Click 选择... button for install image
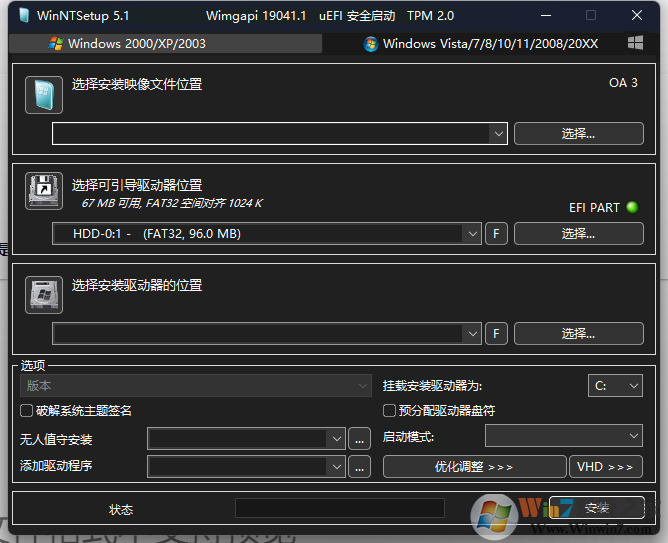 (579, 134)
